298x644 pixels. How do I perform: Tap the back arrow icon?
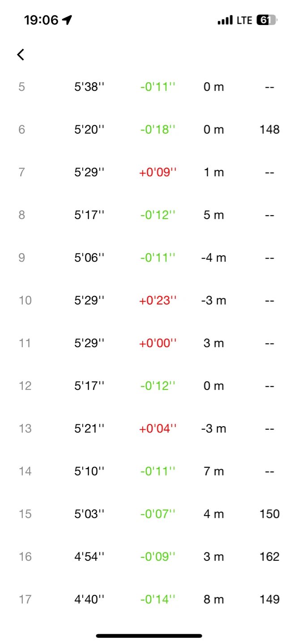[21, 55]
